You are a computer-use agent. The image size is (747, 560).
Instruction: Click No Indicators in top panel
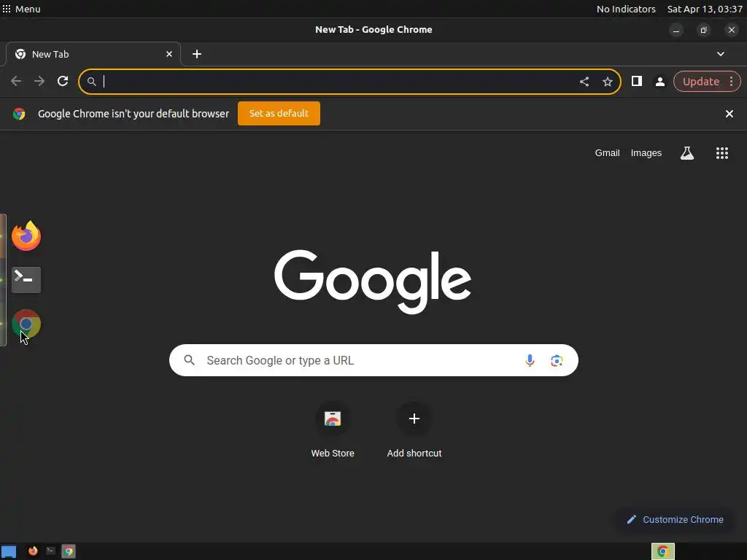626,9
